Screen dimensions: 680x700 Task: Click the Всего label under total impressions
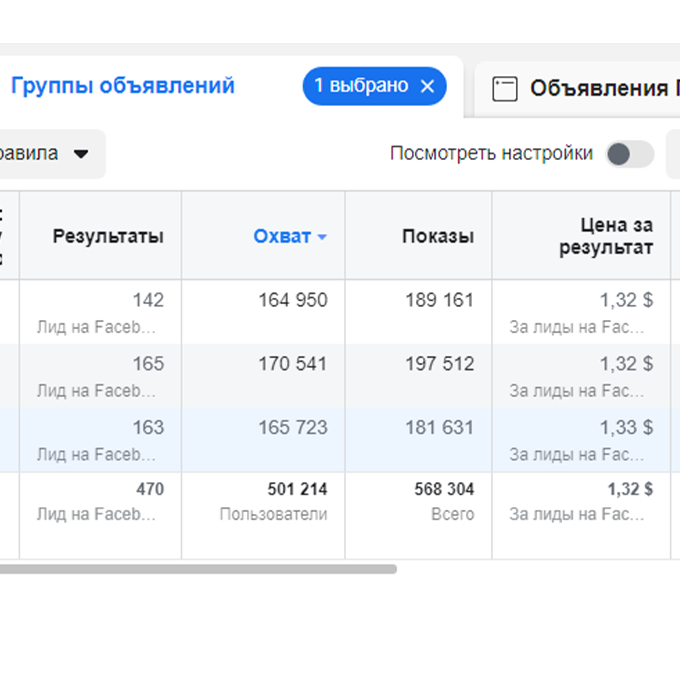point(452,514)
